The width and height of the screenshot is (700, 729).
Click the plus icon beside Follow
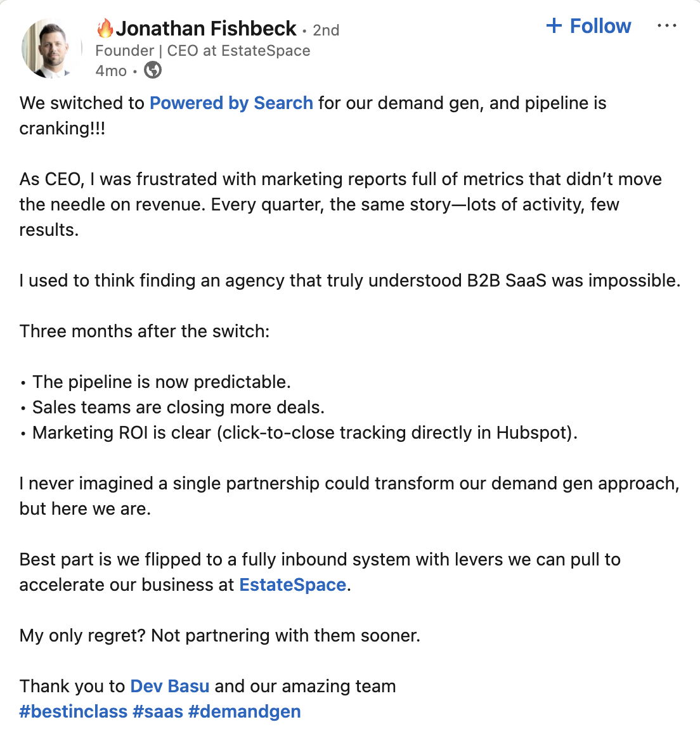tap(554, 25)
